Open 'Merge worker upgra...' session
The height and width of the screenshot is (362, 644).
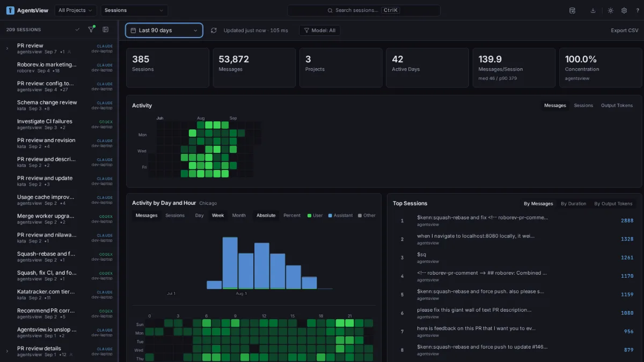click(59, 219)
